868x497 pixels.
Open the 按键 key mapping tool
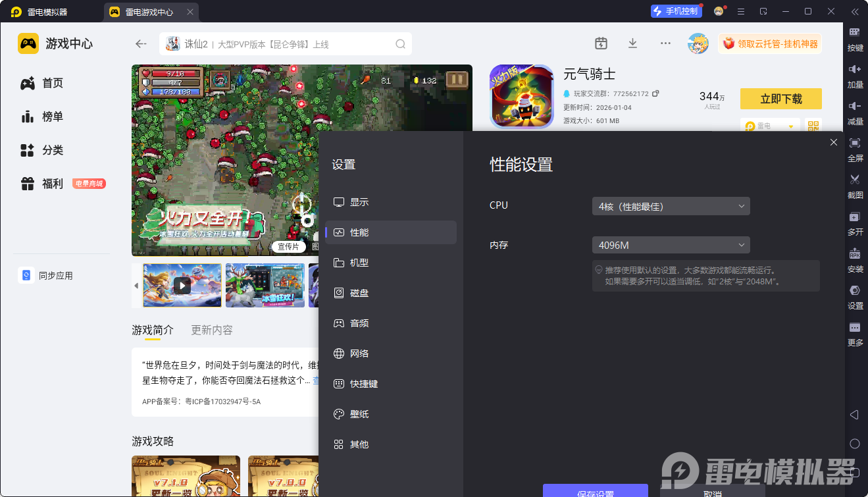point(855,39)
